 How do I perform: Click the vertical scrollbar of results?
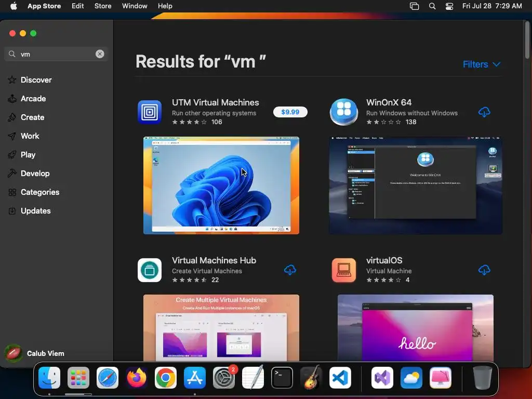(x=527, y=40)
